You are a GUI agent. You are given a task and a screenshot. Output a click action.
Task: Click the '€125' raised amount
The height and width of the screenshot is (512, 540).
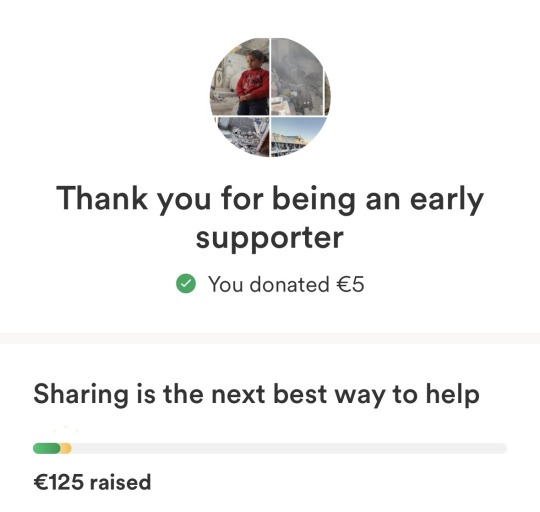point(59,482)
